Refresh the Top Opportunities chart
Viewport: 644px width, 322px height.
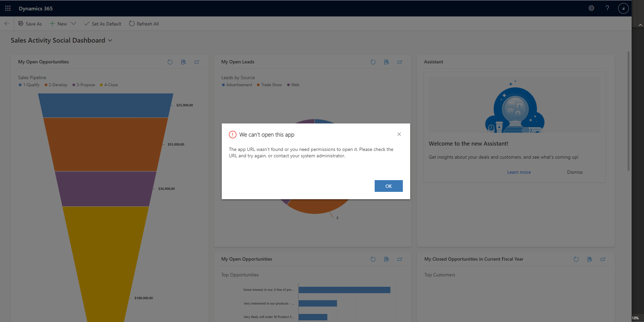[x=373, y=259]
